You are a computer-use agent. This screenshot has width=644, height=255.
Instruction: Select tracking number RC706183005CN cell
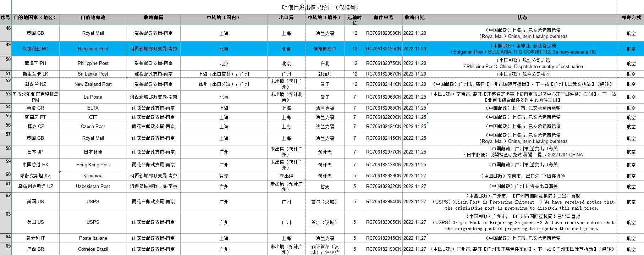384,222
